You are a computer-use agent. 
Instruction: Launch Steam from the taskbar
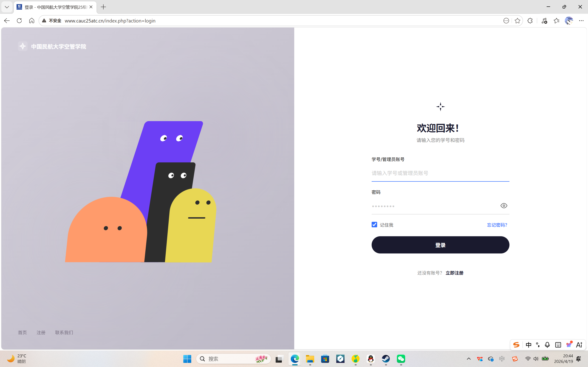[x=386, y=359]
